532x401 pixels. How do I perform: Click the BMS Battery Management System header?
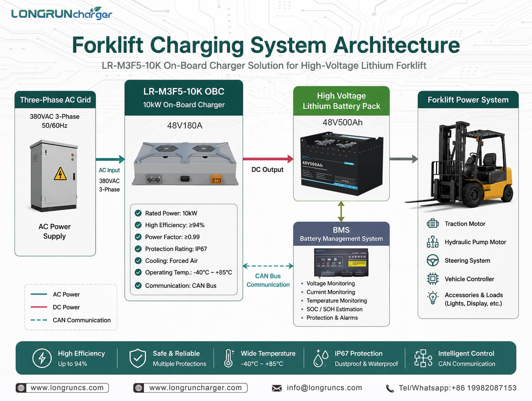click(x=342, y=234)
